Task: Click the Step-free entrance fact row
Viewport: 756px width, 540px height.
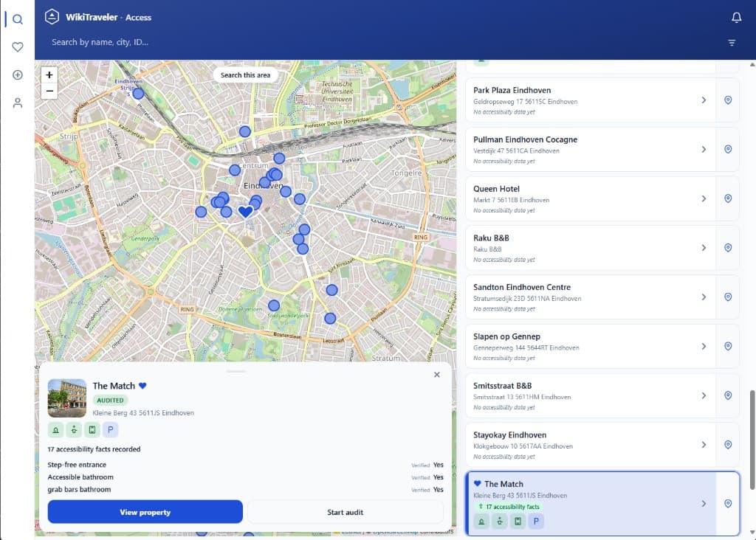Action: coord(245,465)
